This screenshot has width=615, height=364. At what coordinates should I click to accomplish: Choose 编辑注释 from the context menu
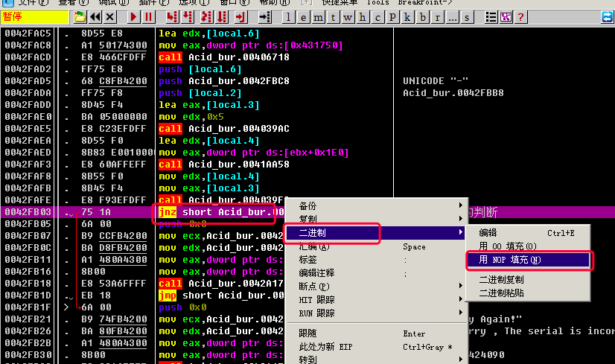[376, 273]
